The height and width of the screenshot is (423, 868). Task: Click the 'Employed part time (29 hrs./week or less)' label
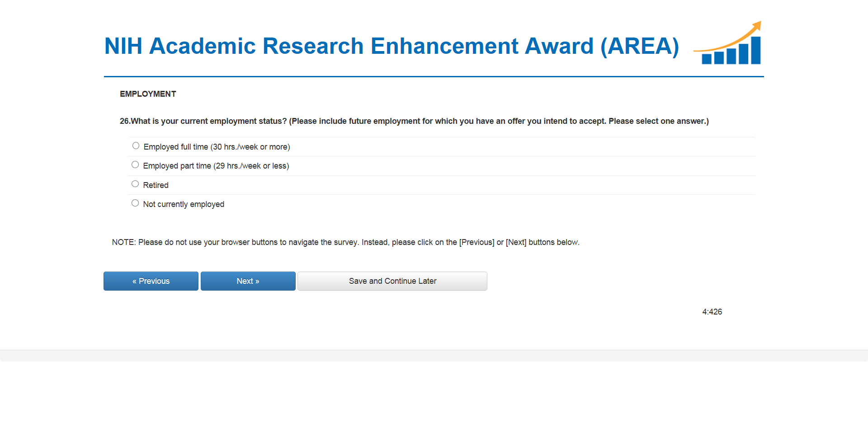click(216, 166)
